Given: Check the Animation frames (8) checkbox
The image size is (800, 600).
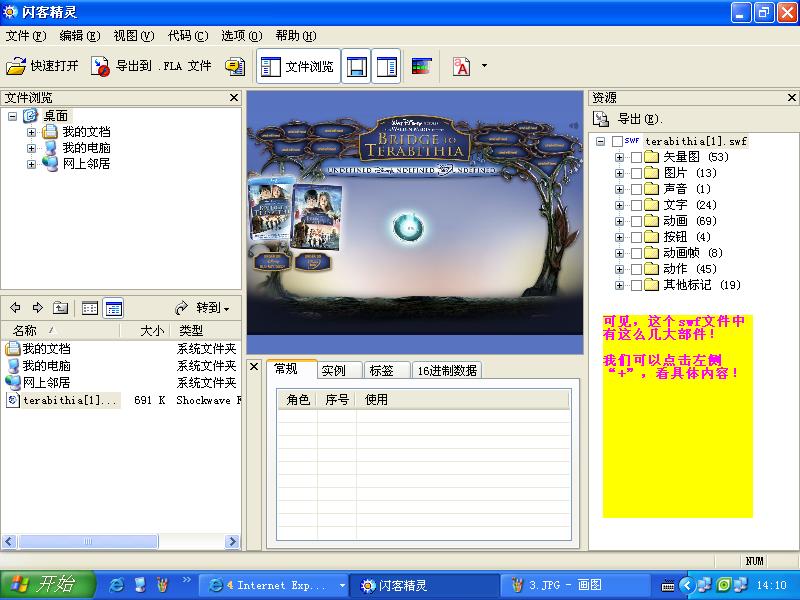Looking at the screenshot, I should pos(636,253).
